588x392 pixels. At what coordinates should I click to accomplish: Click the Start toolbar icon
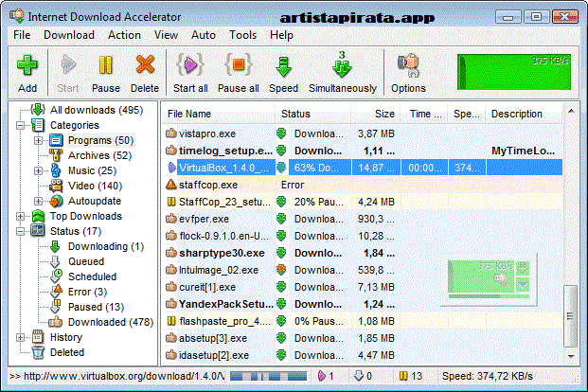[68, 74]
